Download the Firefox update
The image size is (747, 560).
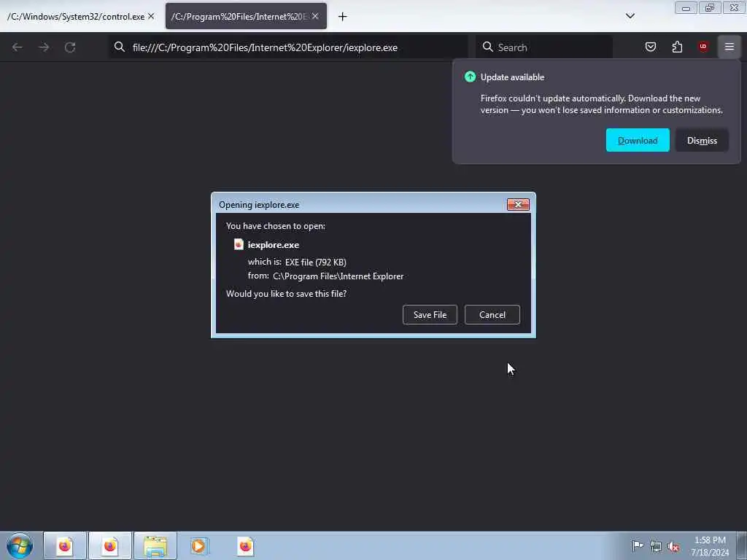click(x=638, y=141)
